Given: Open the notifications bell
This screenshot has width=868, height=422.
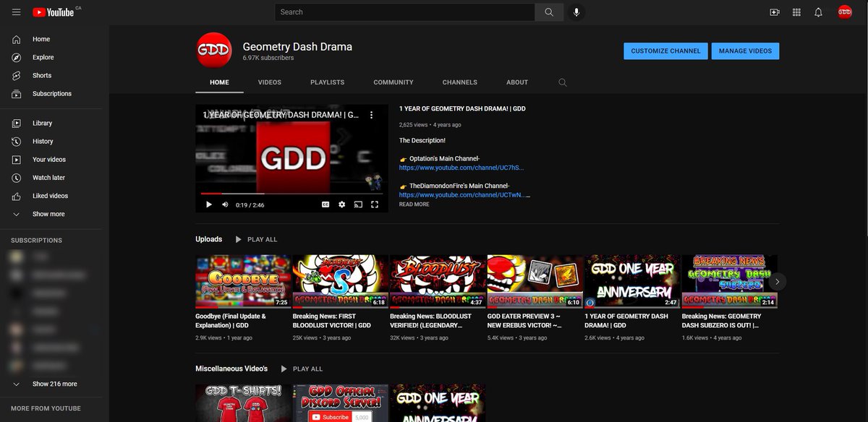Looking at the screenshot, I should point(818,12).
